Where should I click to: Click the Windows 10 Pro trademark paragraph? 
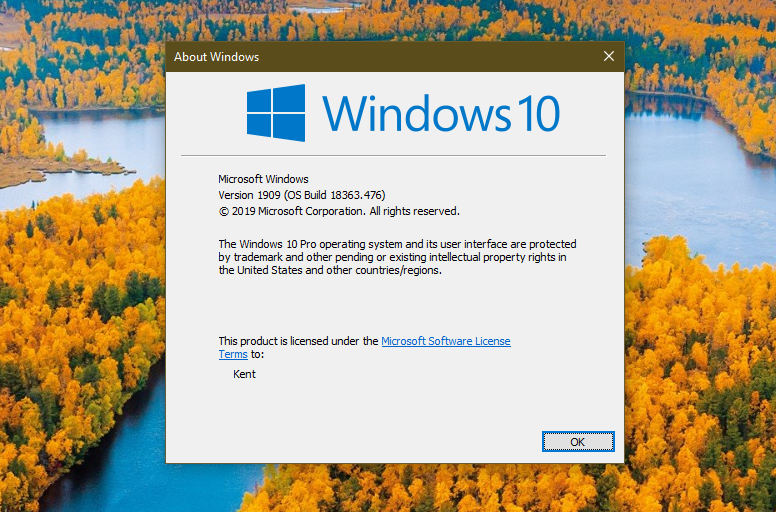pos(397,257)
